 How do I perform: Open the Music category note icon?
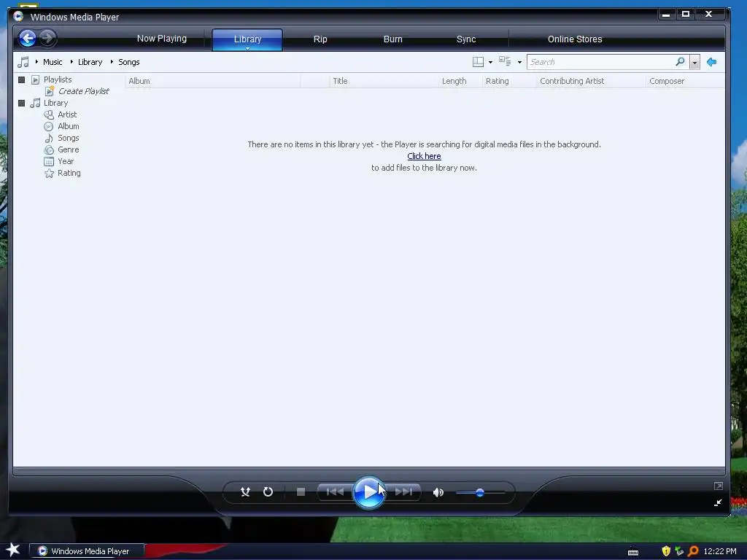pos(23,62)
